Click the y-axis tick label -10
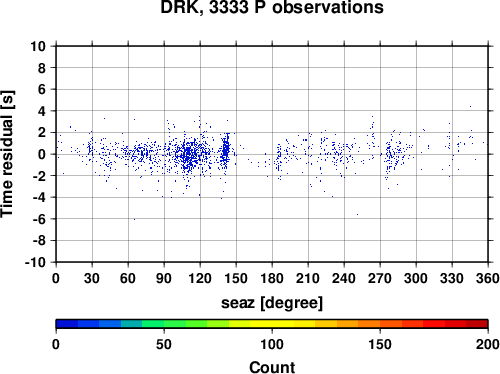Screen dimensions: 500x374 35,262
